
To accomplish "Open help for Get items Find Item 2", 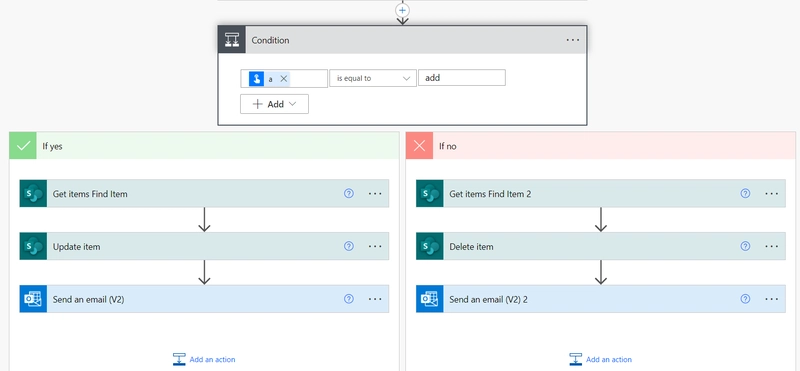I will [745, 193].
